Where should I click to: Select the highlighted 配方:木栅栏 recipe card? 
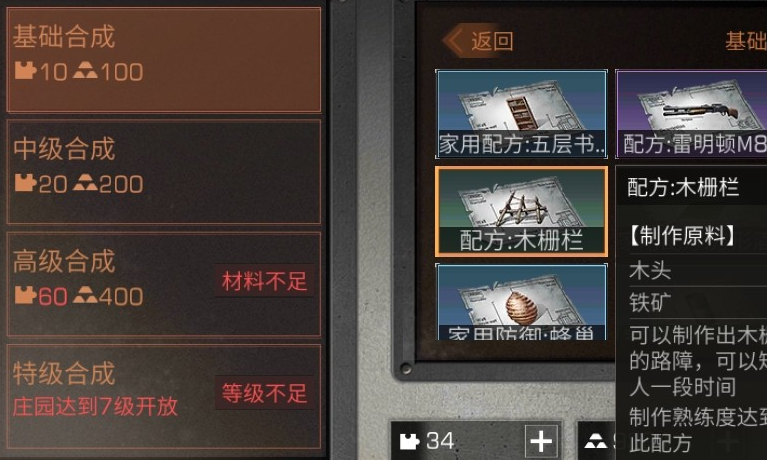tap(521, 211)
